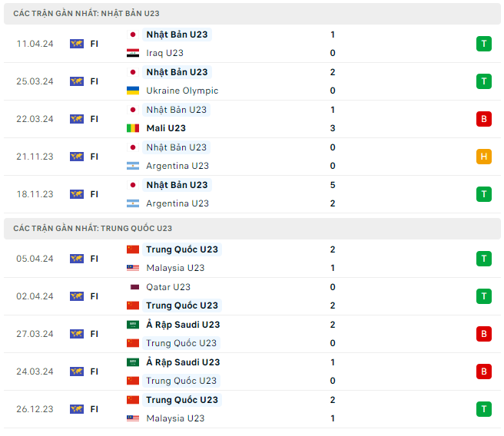Click the Nhật Bản U23 recent matches header
The height and width of the screenshot is (436, 504).
pyautogui.click(x=86, y=14)
